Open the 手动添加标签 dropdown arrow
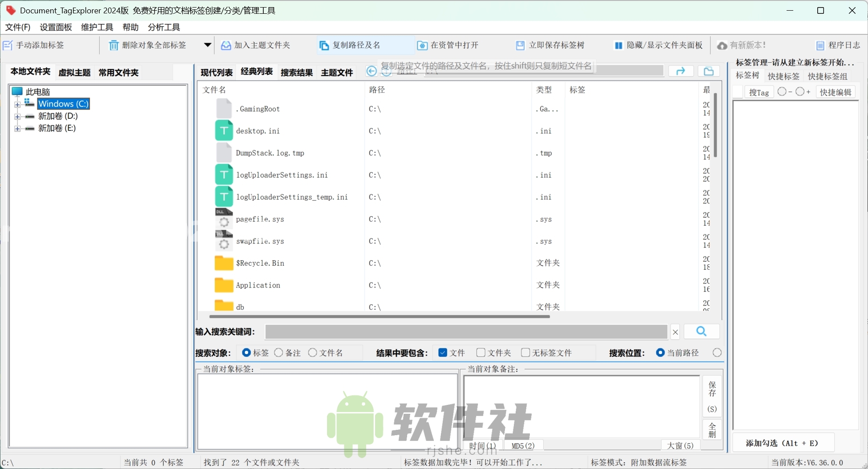Screen dimensions: 868x469 207,44
